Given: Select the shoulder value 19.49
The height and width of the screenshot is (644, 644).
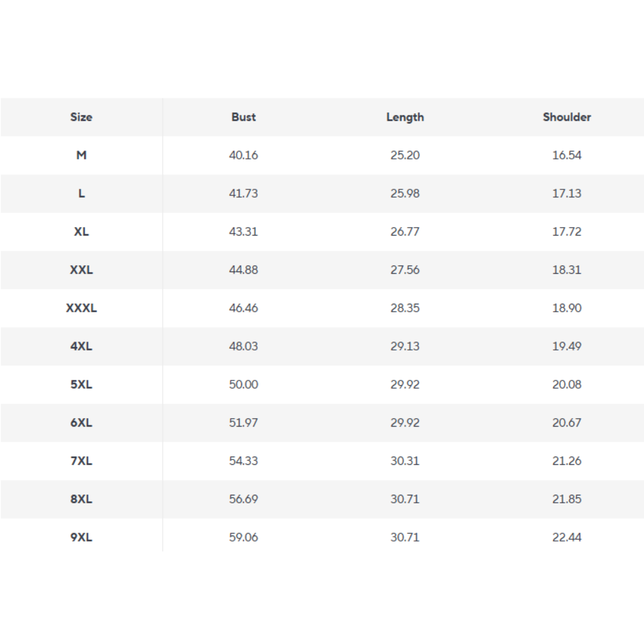Looking at the screenshot, I should [x=567, y=346].
